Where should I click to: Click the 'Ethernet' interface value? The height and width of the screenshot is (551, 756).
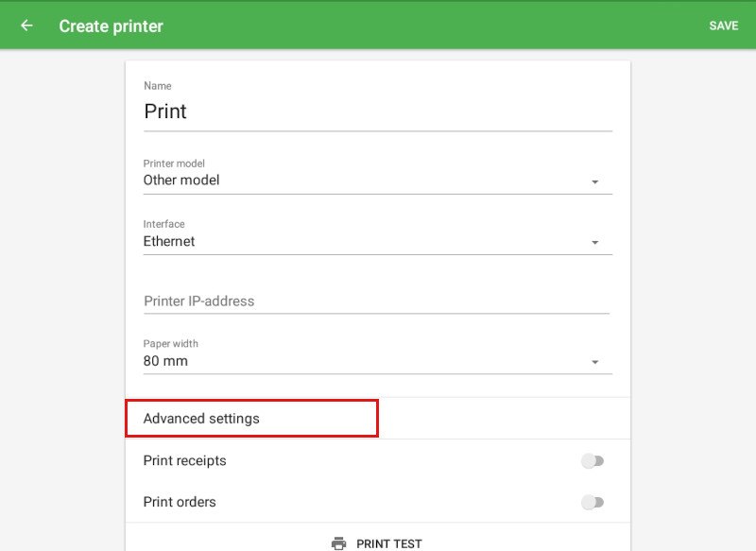[169, 242]
